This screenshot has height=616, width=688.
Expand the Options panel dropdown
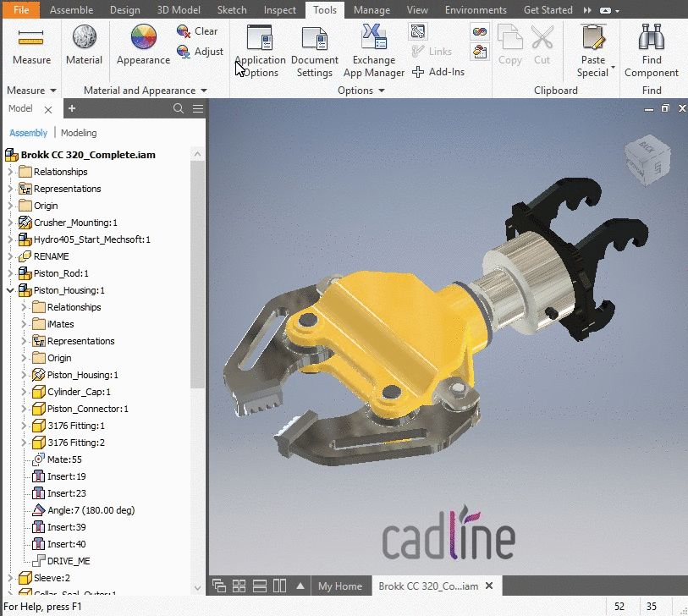[382, 91]
